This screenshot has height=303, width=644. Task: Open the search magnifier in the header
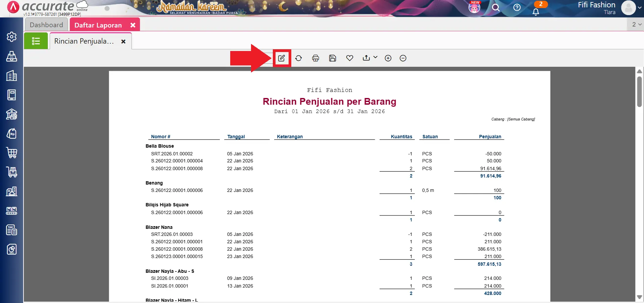tap(496, 7)
